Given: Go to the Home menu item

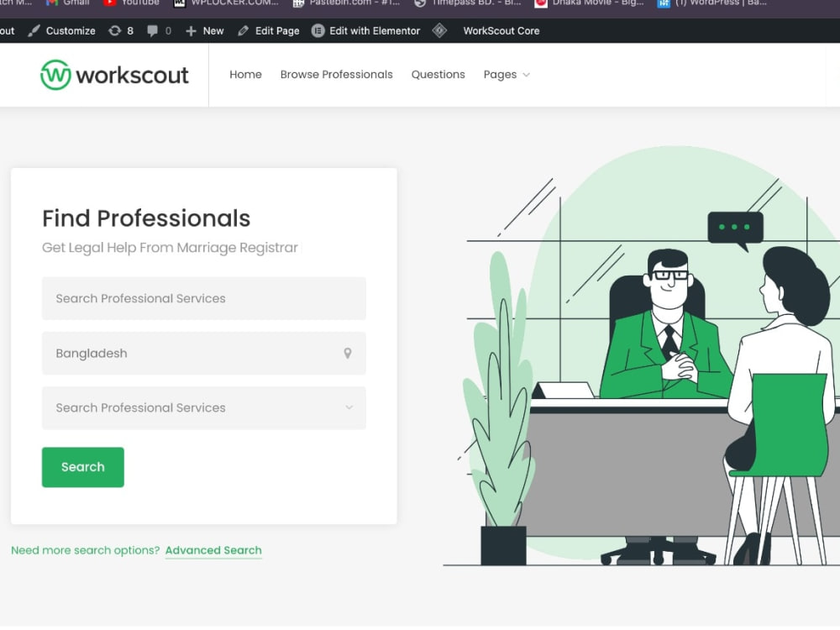Looking at the screenshot, I should click(x=245, y=75).
